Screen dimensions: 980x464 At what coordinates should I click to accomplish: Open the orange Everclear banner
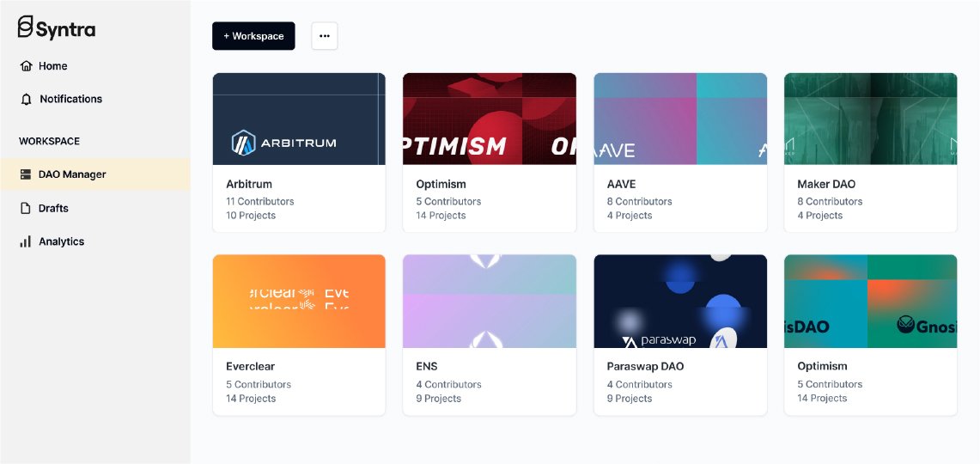[299, 301]
